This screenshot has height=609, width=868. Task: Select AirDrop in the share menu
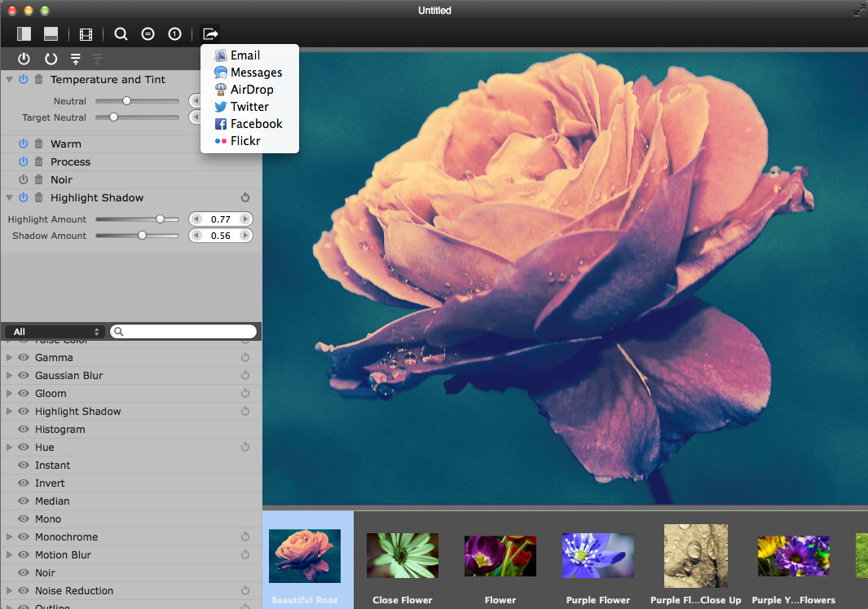[251, 90]
